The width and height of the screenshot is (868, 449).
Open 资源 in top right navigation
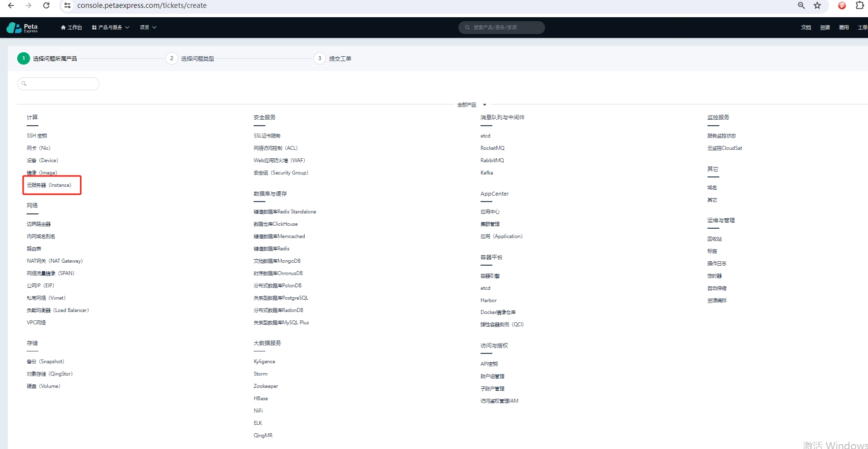pos(825,28)
